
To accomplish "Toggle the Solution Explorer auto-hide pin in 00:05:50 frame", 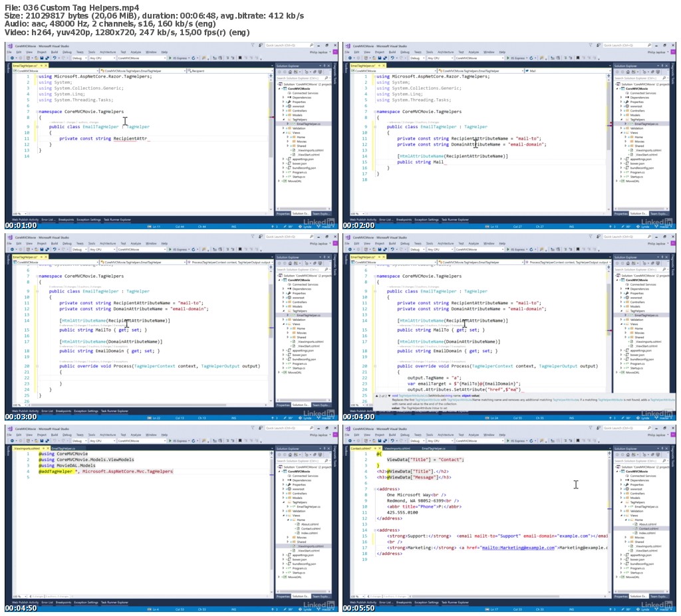I will click(x=662, y=449).
